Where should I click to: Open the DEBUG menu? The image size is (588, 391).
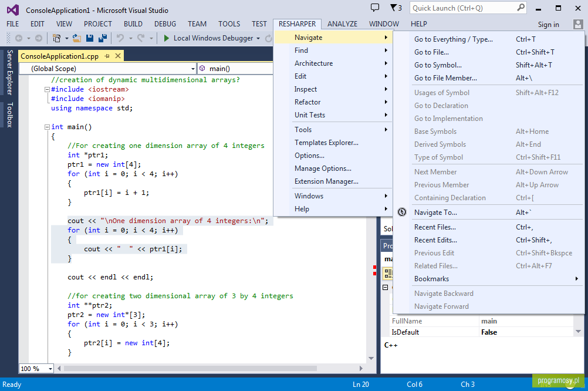tap(165, 24)
